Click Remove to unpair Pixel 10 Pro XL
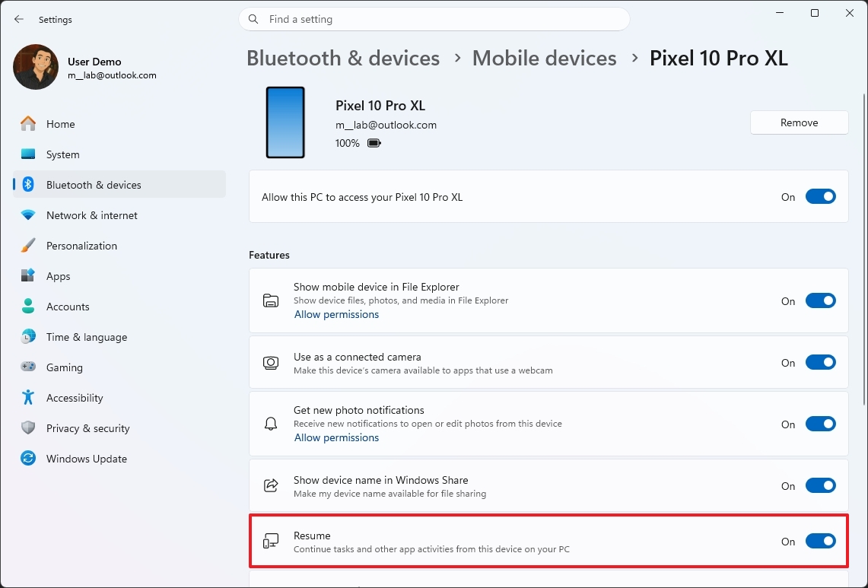The height and width of the screenshot is (588, 868). [799, 122]
